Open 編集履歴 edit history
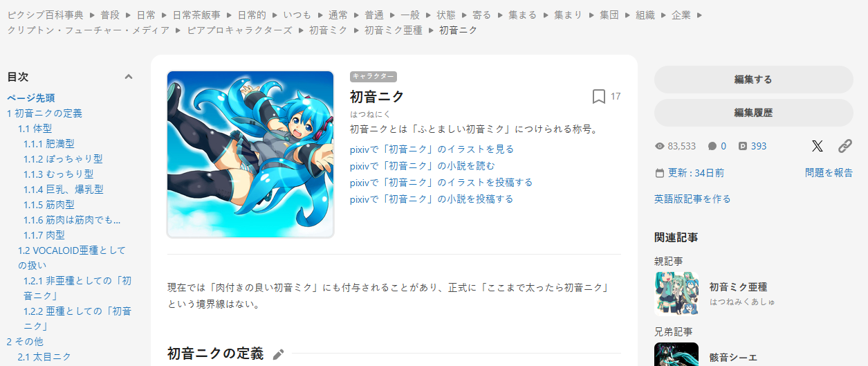 point(753,113)
